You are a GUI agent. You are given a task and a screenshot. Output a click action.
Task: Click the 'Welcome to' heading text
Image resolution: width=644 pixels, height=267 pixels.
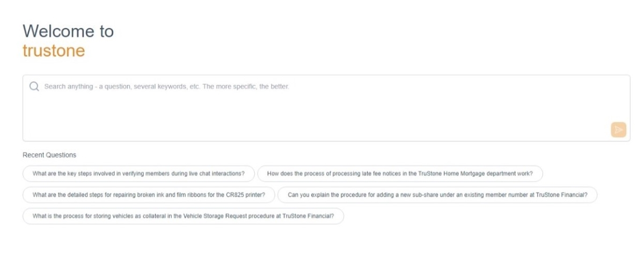[68, 31]
